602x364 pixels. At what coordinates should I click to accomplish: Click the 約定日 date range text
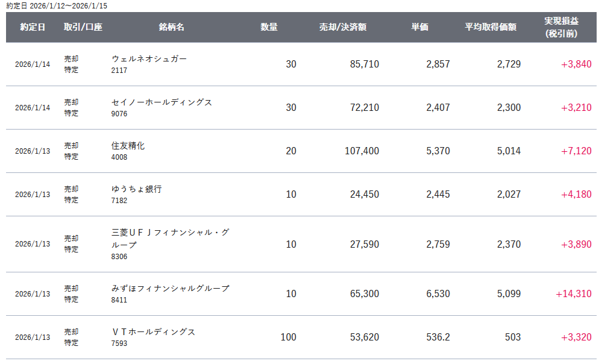(x=57, y=6)
